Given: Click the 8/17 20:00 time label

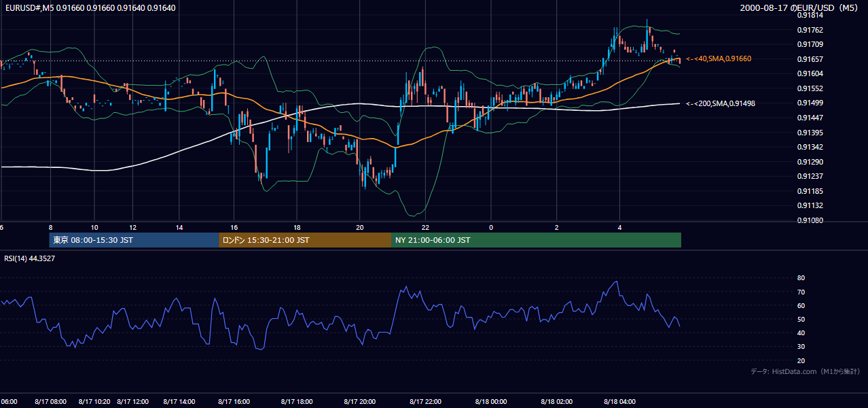Looking at the screenshot, I should (360, 402).
